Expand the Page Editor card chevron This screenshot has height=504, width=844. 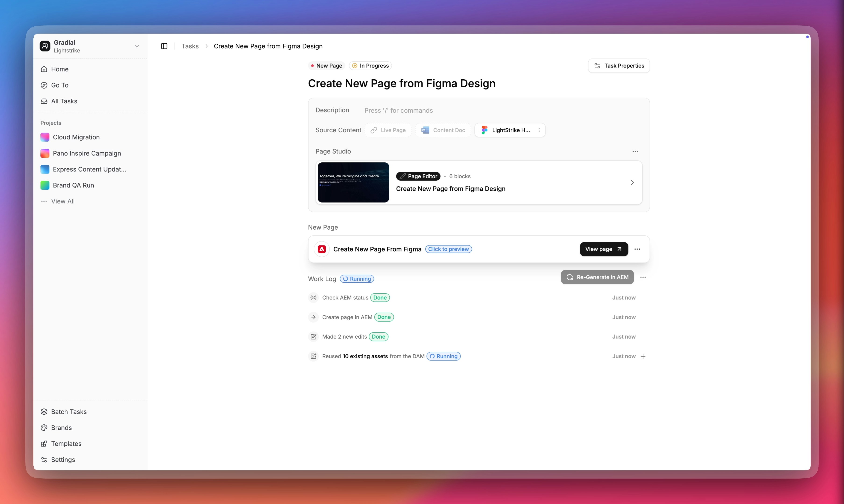(x=632, y=183)
